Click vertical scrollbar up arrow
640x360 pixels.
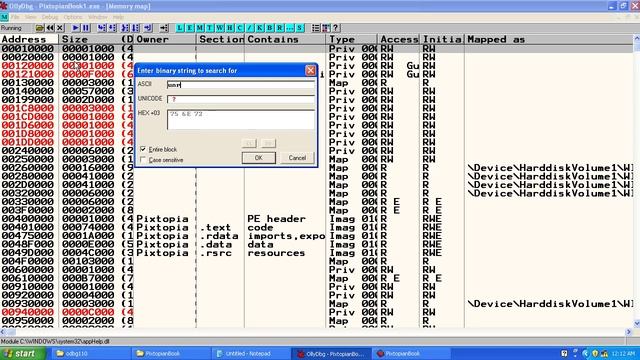click(636, 38)
